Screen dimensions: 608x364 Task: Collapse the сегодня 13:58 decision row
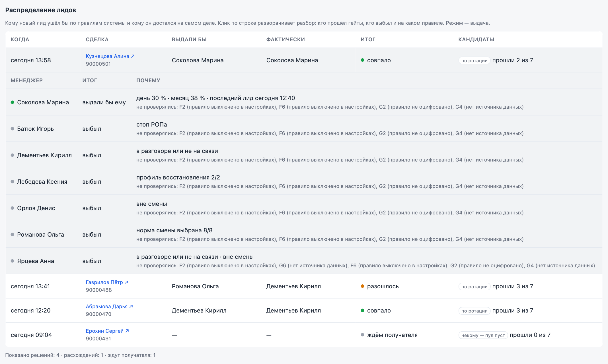click(304, 60)
